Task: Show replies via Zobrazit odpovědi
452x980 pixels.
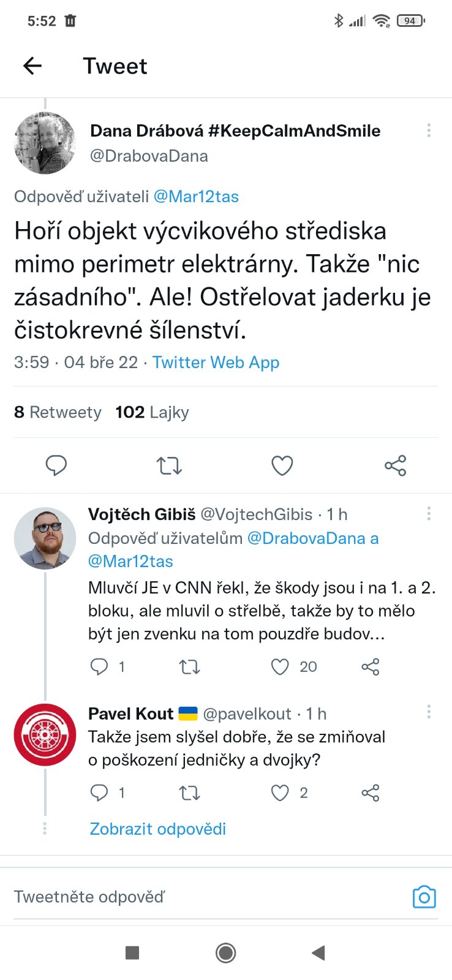Action: point(158,829)
